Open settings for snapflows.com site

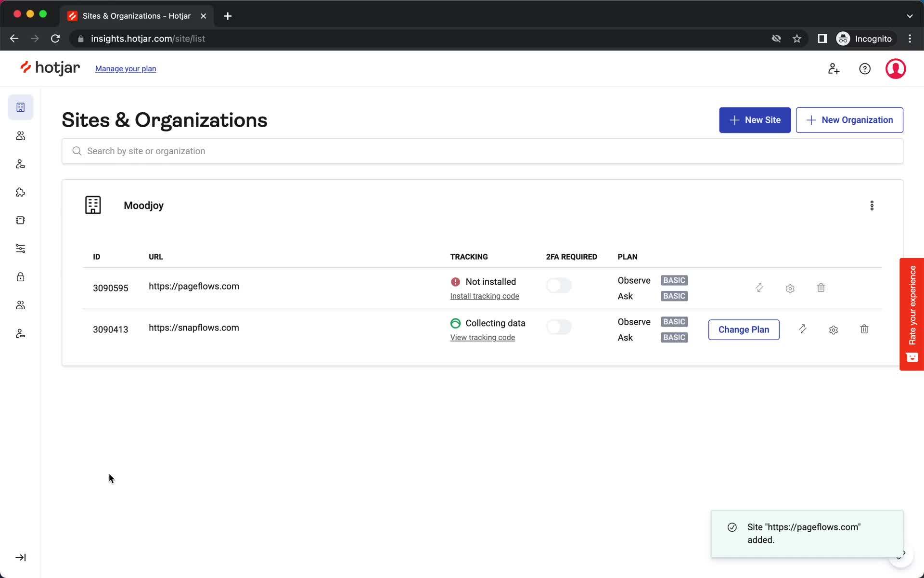click(834, 329)
